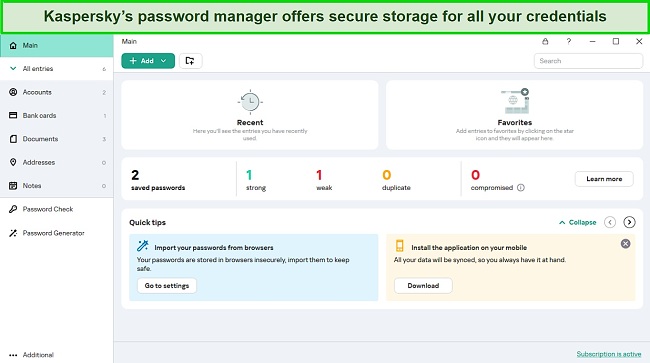650x363 pixels.
Task: Click the Documents page icon
Action: click(x=13, y=139)
